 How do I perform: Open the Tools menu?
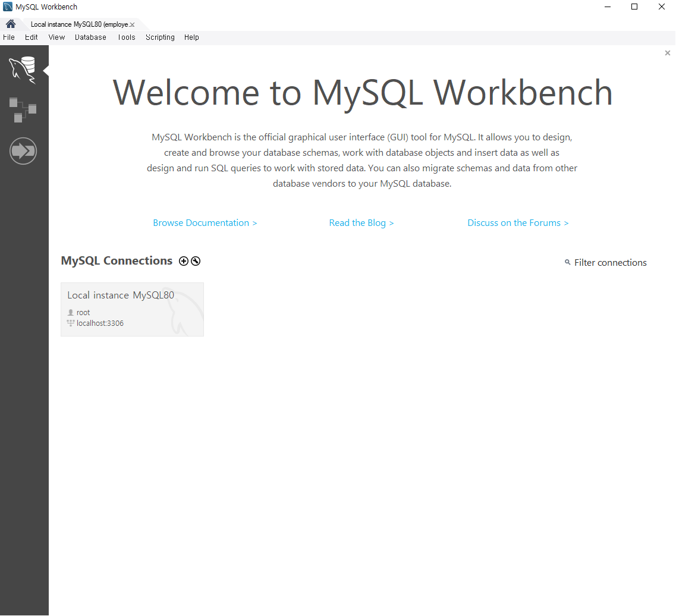(126, 37)
